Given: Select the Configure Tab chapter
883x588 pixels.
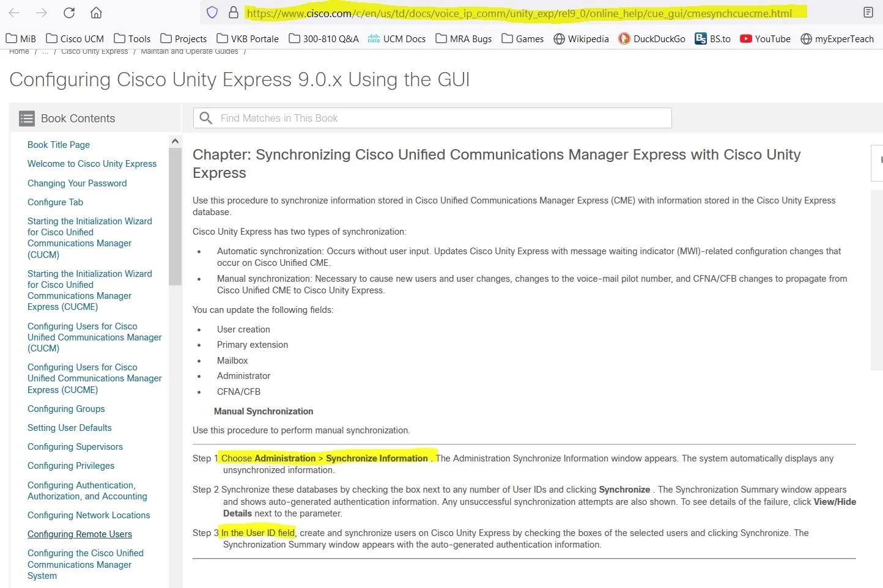Looking at the screenshot, I should (55, 202).
